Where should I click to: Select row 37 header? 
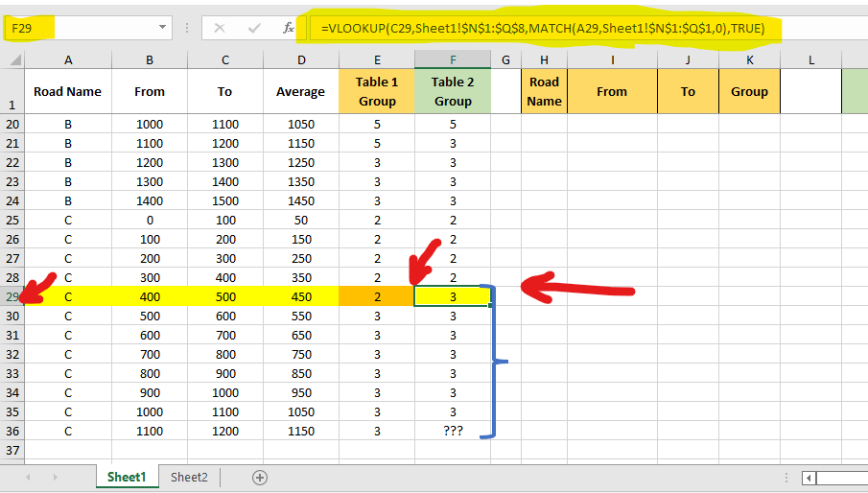[x=12, y=451]
